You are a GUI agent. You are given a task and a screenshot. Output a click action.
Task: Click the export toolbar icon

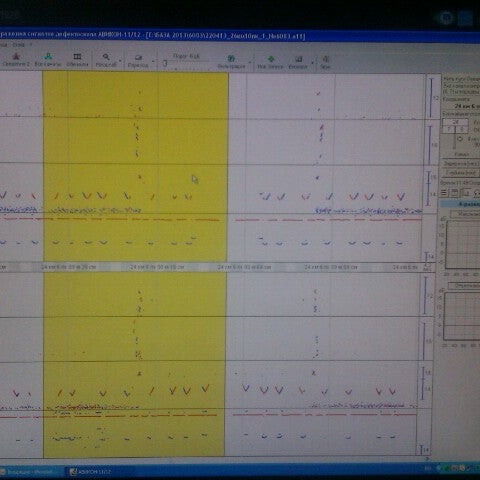(299, 59)
